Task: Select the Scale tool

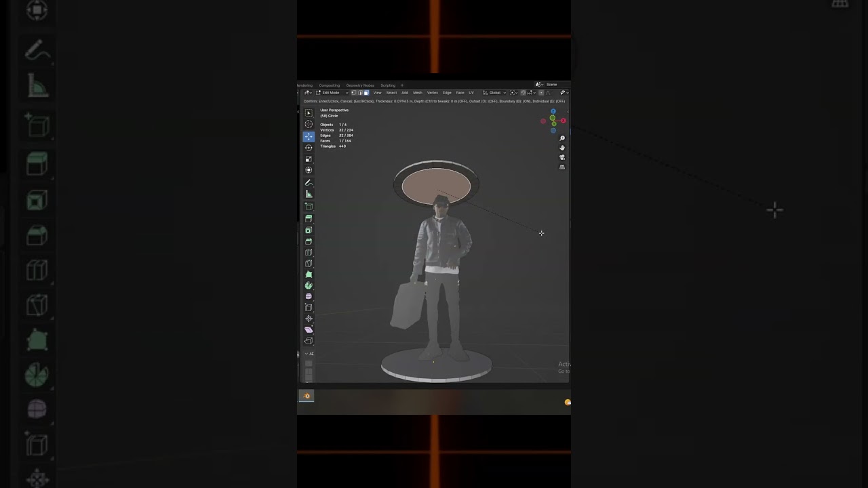Action: [x=309, y=159]
